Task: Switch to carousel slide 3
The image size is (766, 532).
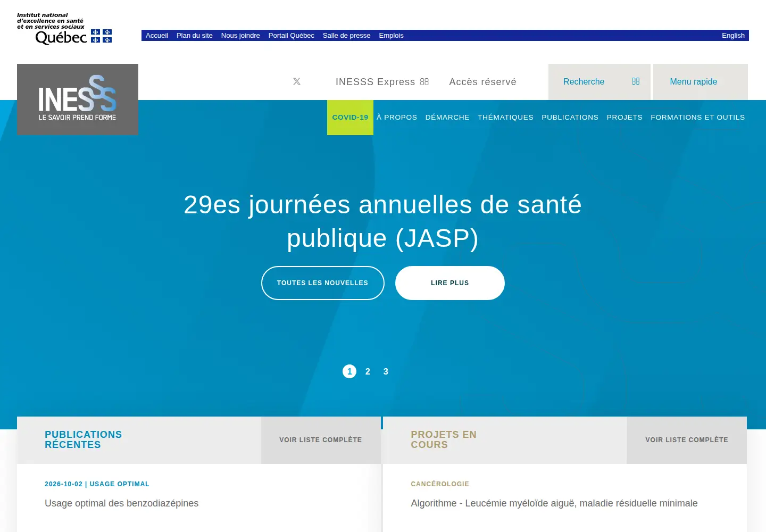Action: (x=386, y=371)
